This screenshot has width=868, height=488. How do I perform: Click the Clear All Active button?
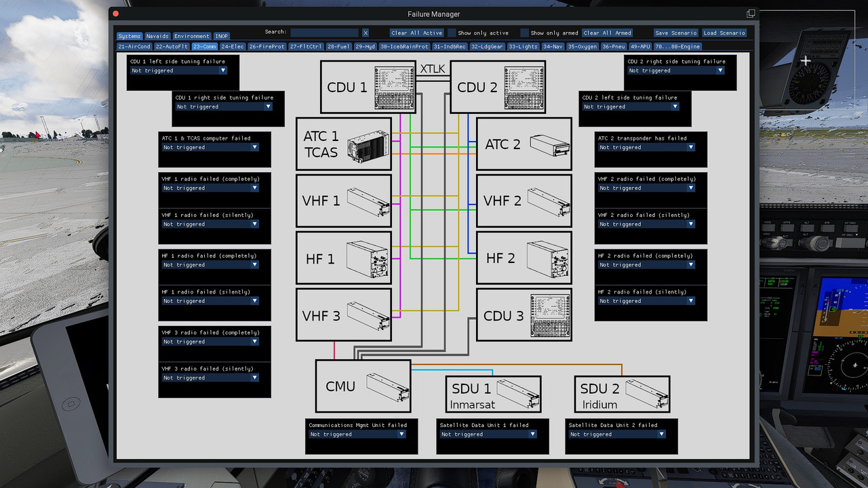417,33
